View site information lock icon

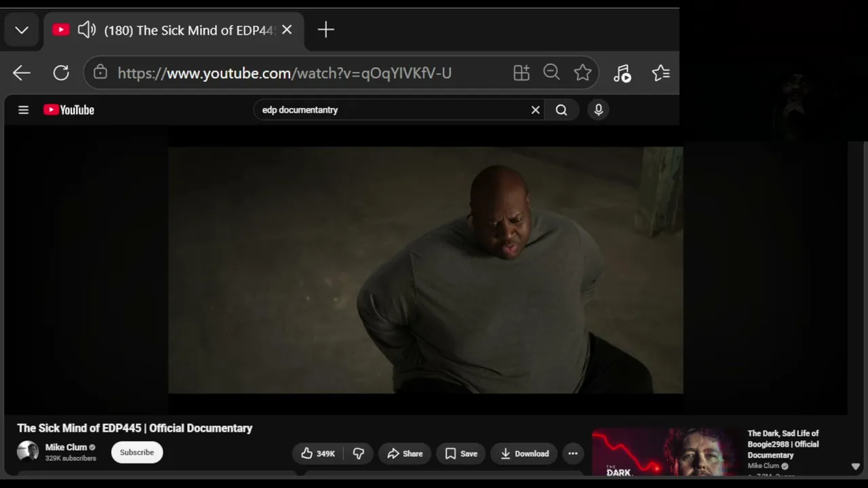100,73
